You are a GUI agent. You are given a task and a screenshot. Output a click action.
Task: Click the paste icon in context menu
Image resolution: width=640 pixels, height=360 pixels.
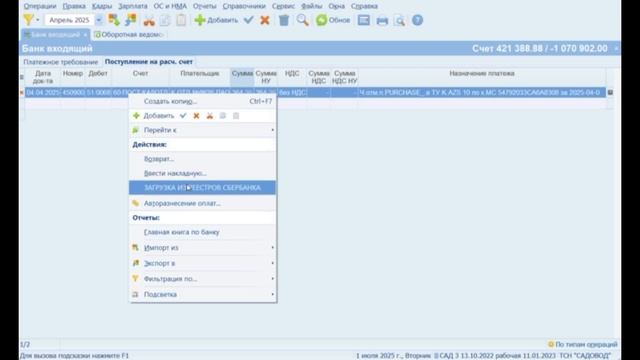(x=236, y=116)
